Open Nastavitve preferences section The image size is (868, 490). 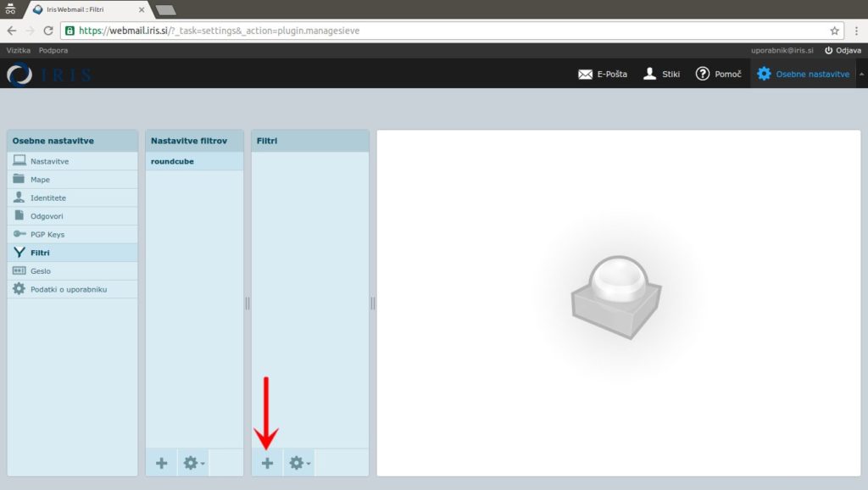[49, 161]
